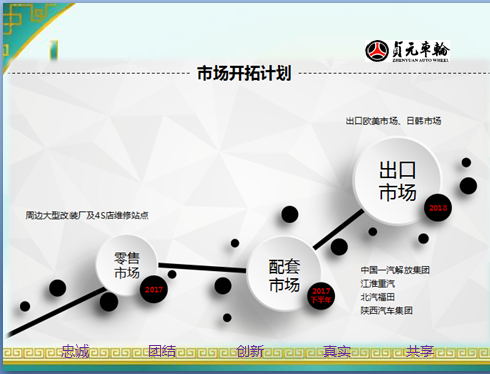
Task: Click the 真实 footer word
Action: pos(337,351)
